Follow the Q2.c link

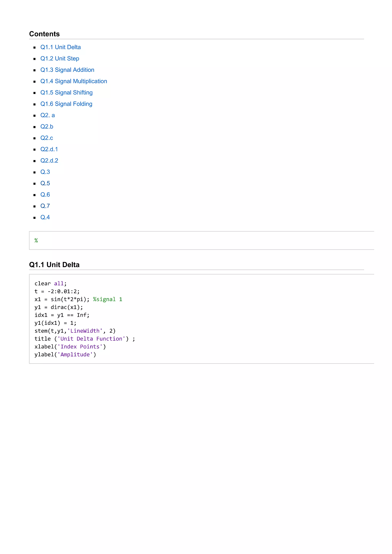[x=47, y=138]
